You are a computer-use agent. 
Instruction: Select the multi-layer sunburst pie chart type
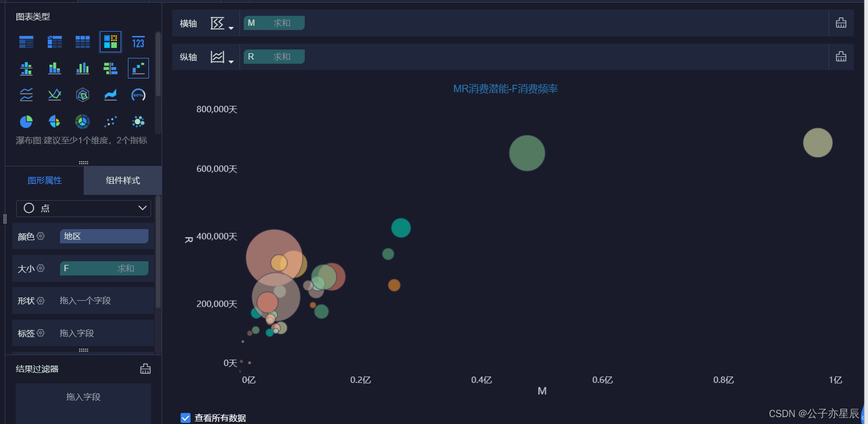[83, 122]
